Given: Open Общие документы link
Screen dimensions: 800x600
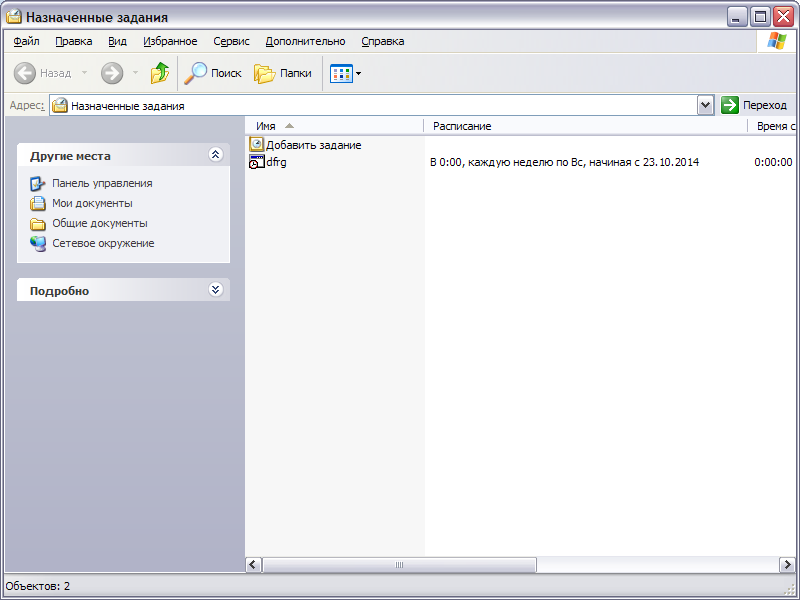Looking at the screenshot, I should tap(100, 223).
